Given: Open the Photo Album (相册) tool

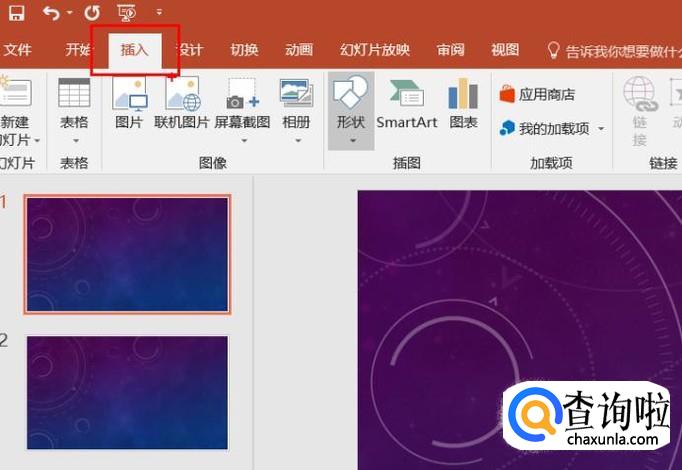Looking at the screenshot, I should point(296,104).
